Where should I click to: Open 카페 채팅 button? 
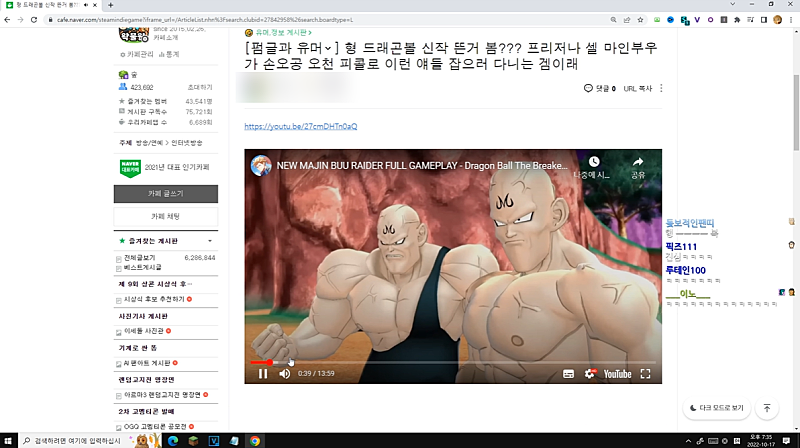[166, 216]
